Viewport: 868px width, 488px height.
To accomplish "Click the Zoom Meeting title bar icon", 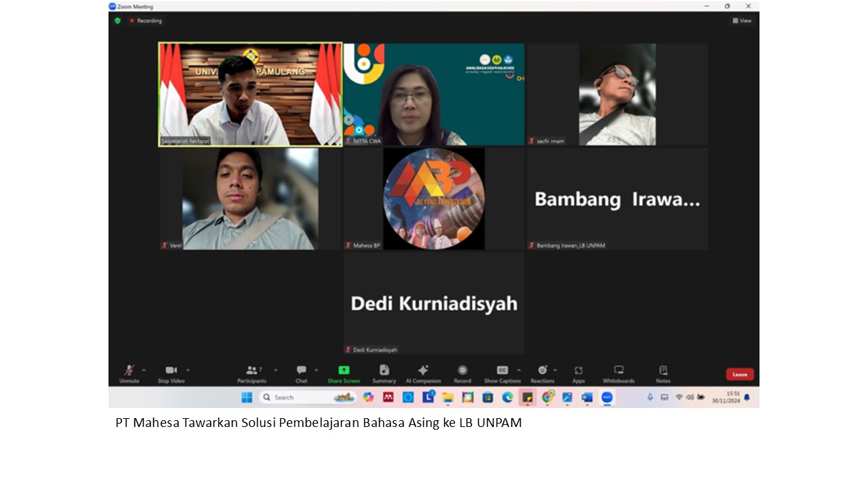I will (x=113, y=6).
